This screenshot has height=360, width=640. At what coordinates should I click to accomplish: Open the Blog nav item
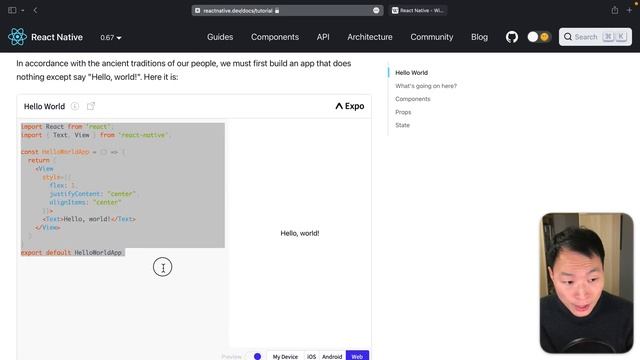(479, 37)
